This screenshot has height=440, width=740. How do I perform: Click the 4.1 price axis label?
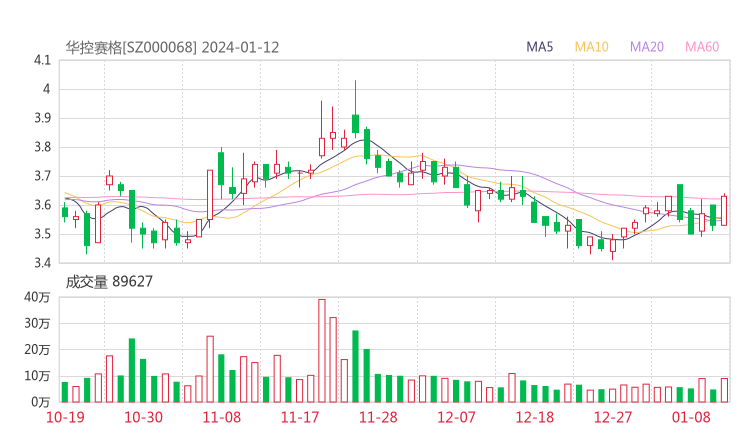coord(42,60)
